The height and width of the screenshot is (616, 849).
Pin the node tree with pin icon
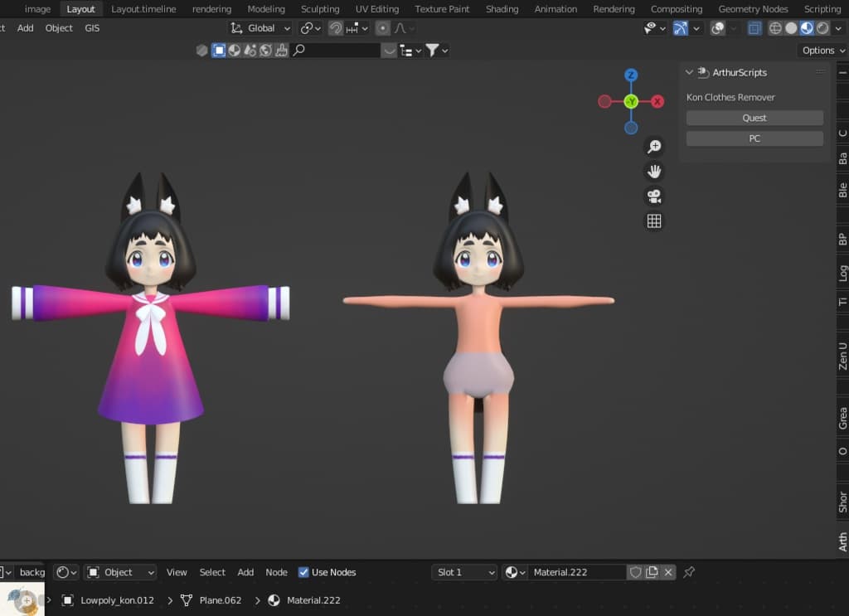point(689,572)
